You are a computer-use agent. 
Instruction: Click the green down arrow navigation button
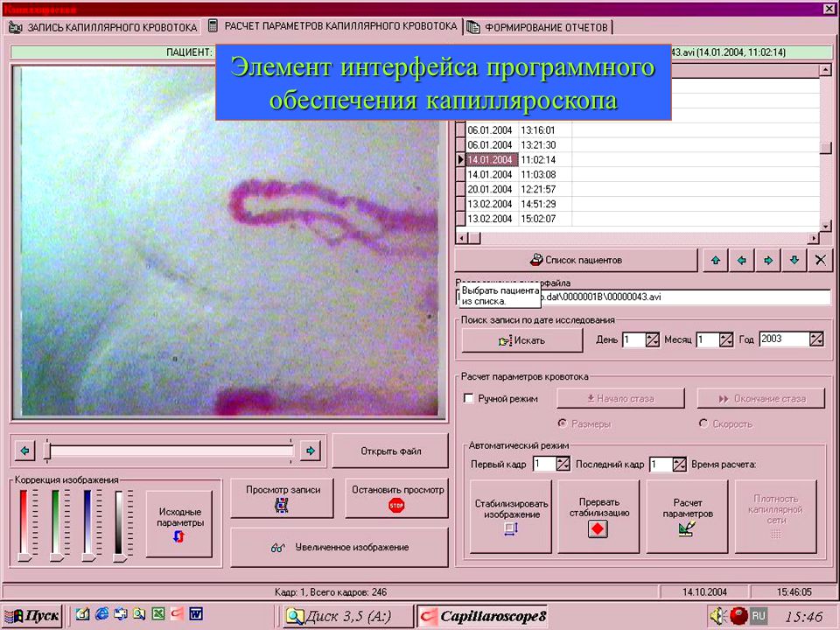coord(794,261)
